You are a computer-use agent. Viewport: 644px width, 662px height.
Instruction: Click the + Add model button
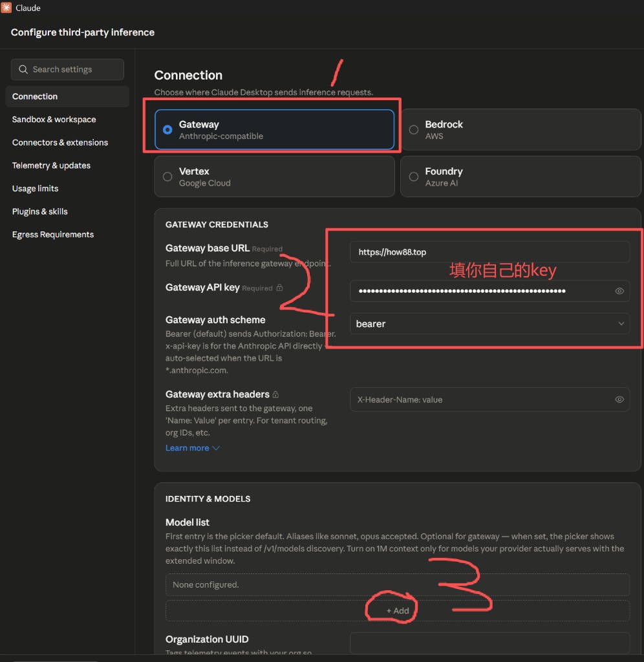pos(398,610)
